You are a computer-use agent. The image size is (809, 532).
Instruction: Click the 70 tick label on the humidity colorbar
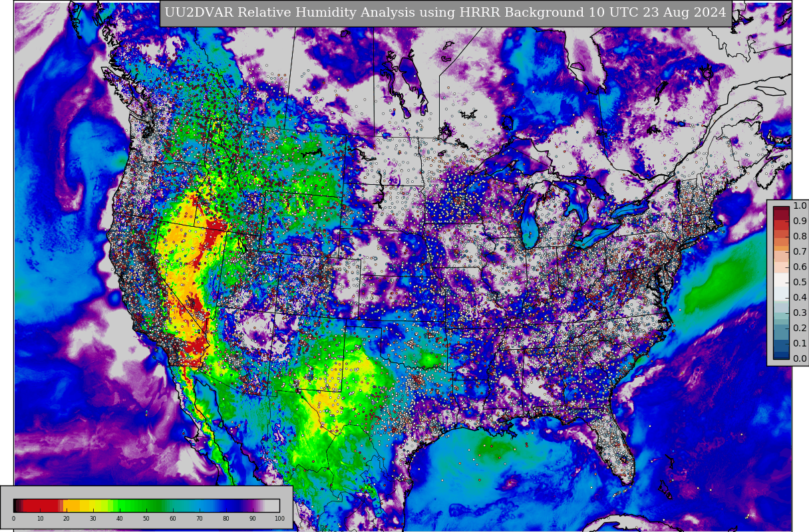click(200, 519)
